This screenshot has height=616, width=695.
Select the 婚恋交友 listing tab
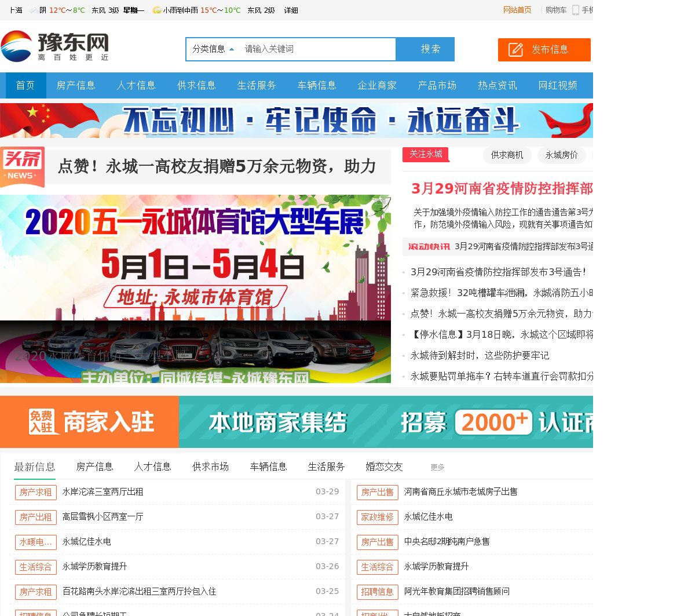[384, 466]
